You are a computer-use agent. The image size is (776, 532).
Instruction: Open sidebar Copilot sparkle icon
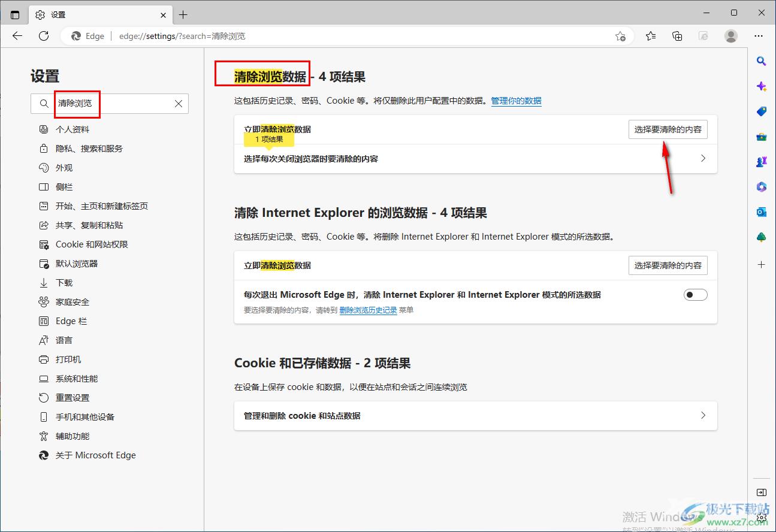pos(762,86)
